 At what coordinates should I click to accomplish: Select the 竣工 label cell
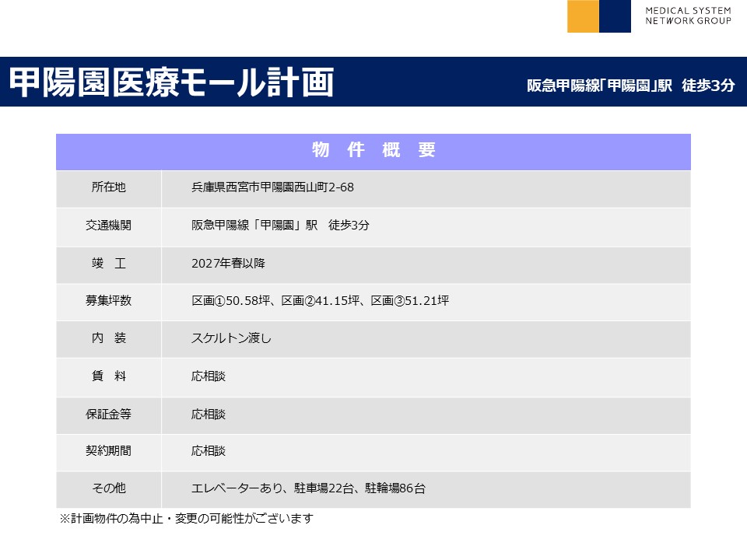click(109, 265)
